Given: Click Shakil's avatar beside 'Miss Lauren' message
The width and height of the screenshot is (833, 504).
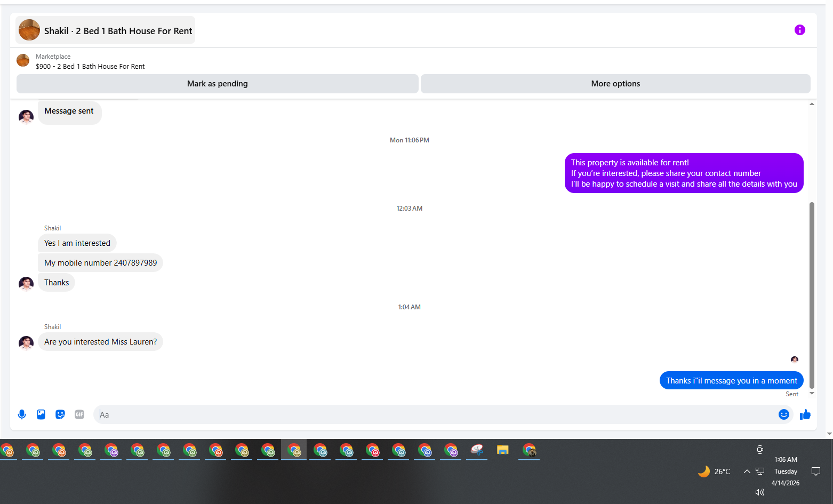Looking at the screenshot, I should point(26,343).
